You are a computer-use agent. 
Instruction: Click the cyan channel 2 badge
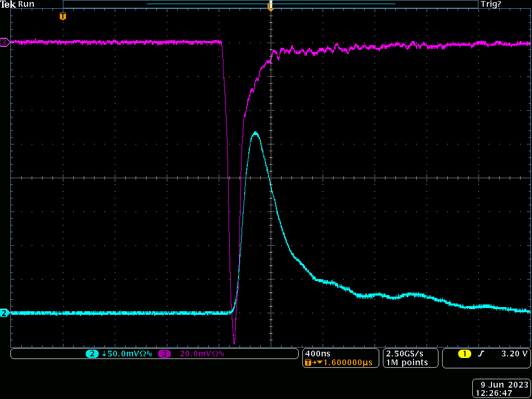pyautogui.click(x=91, y=353)
